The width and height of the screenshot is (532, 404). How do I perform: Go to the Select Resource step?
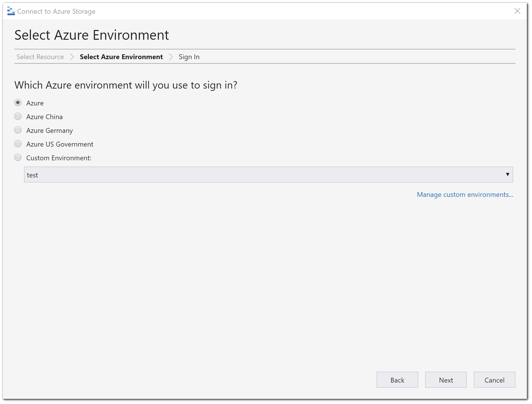pyautogui.click(x=40, y=57)
